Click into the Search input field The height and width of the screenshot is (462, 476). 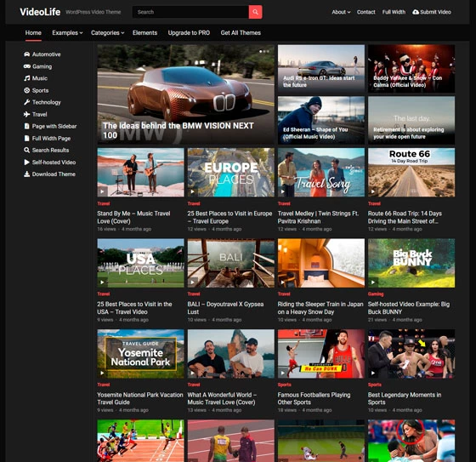(x=190, y=12)
